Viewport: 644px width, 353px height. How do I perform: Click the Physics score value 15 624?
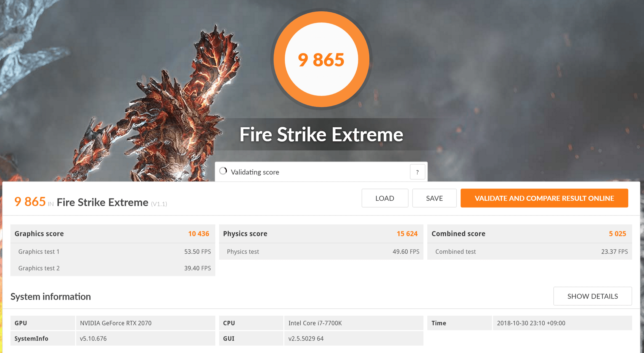tap(407, 234)
